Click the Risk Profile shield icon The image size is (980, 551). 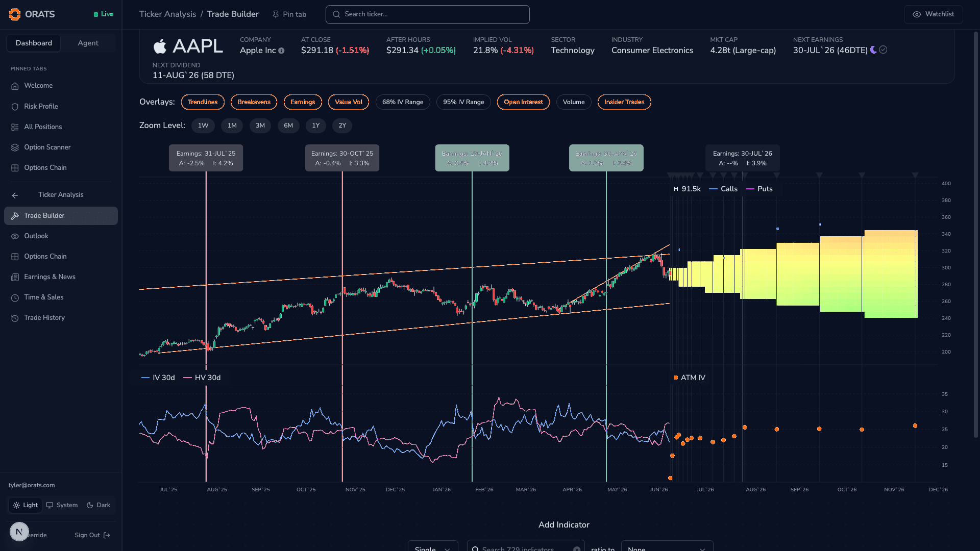point(15,107)
